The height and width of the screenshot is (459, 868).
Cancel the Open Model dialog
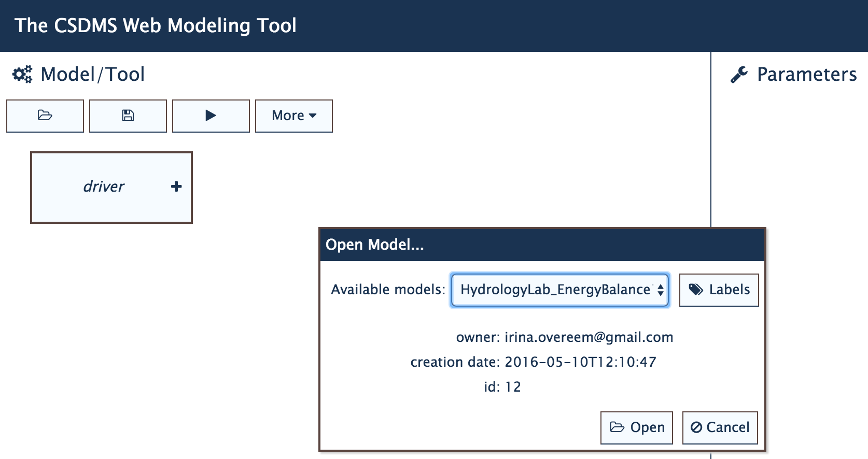[720, 428]
